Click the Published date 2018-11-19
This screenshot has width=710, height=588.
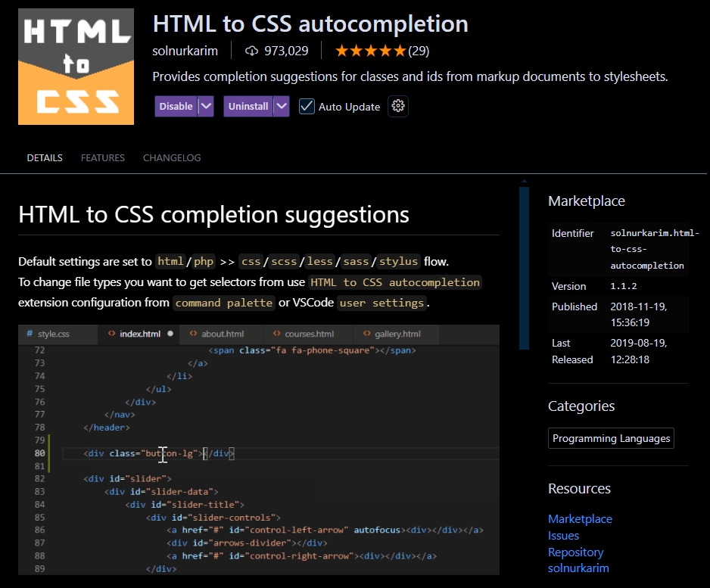[x=638, y=315]
